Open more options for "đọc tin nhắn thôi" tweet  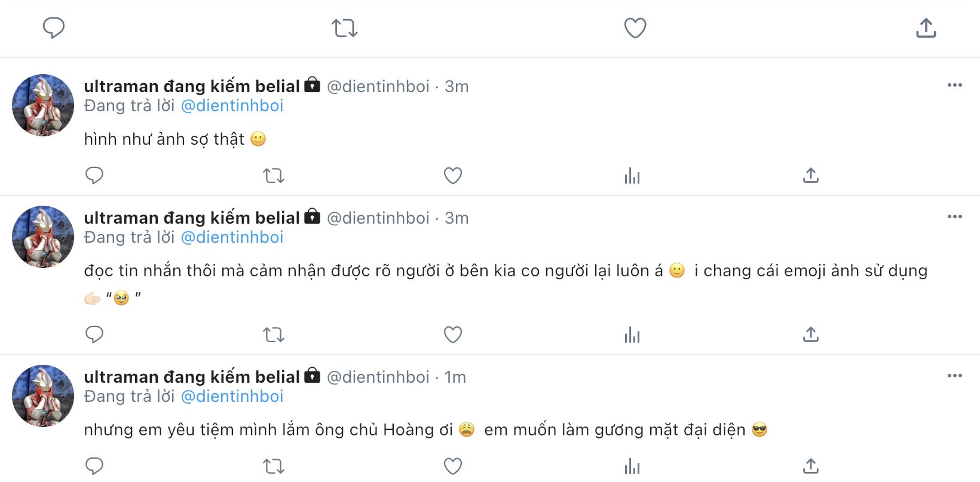(954, 217)
